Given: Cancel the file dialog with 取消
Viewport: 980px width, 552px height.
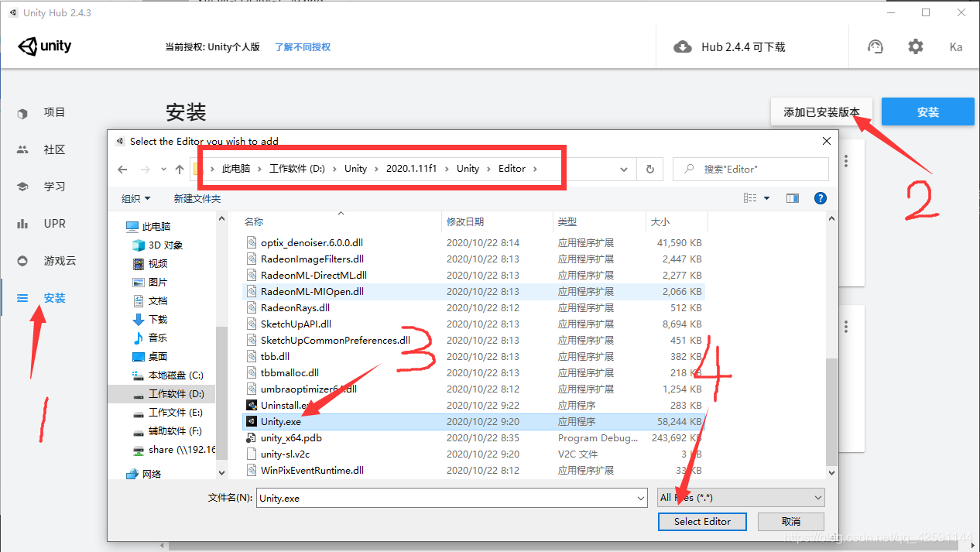Looking at the screenshot, I should (x=791, y=521).
